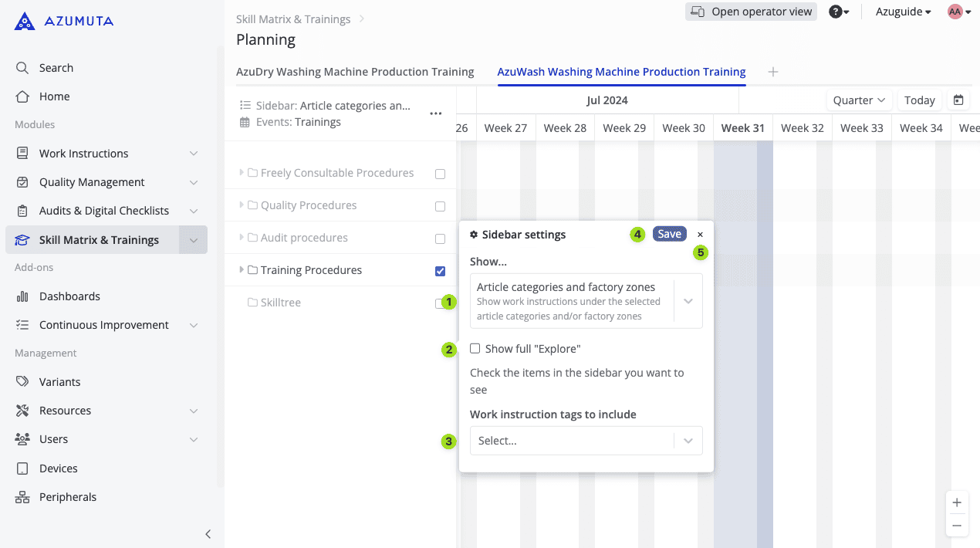The width and height of the screenshot is (980, 548).
Task: Uncheck the Training Procedures checkbox
Action: point(440,271)
